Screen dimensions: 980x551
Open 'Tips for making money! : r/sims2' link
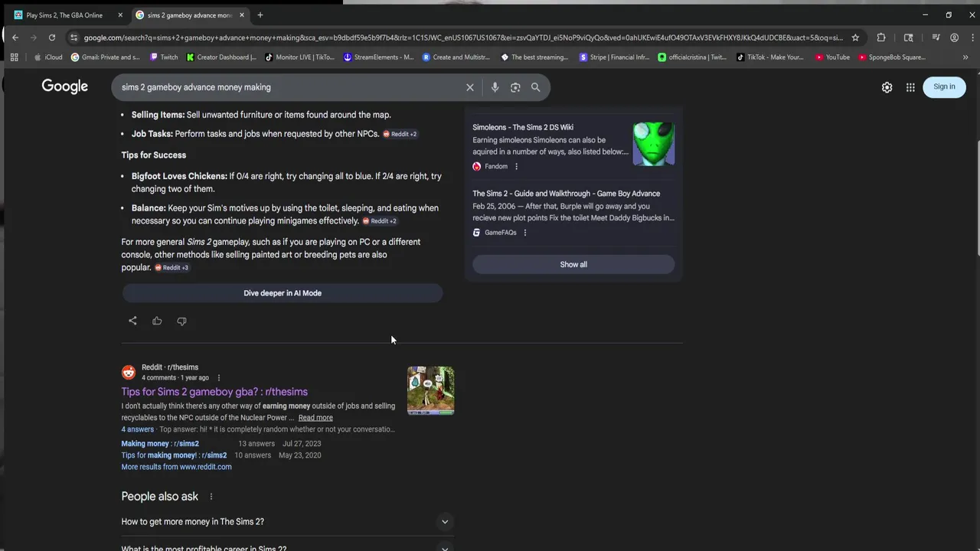(174, 455)
